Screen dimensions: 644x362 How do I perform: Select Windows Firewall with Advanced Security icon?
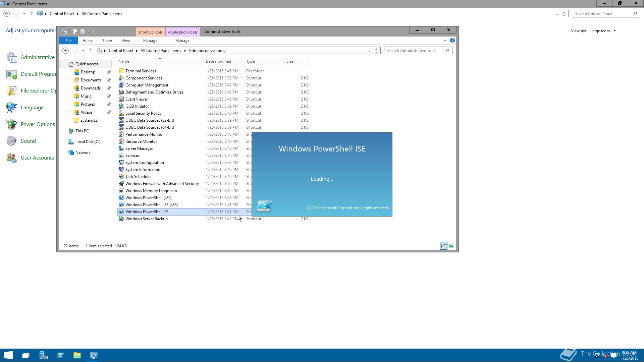[121, 184]
